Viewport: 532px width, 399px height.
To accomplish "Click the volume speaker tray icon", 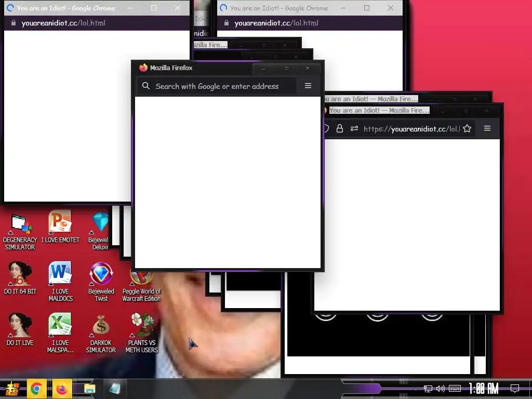I will pyautogui.click(x=441, y=389).
